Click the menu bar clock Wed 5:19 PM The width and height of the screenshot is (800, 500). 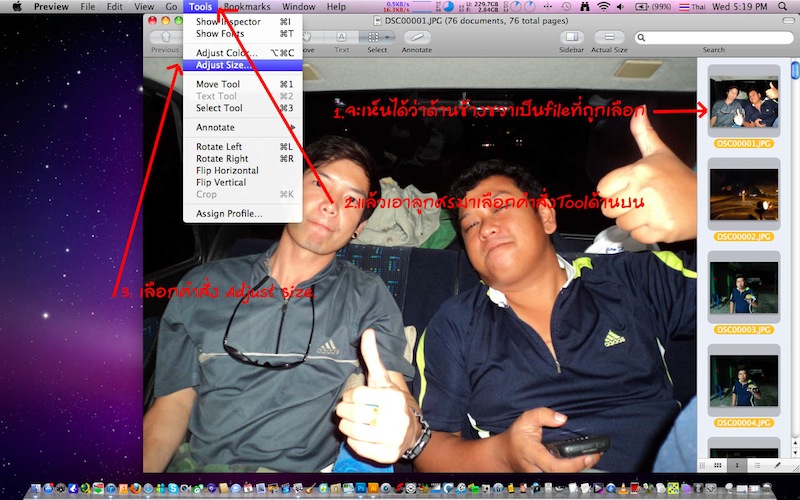point(739,7)
